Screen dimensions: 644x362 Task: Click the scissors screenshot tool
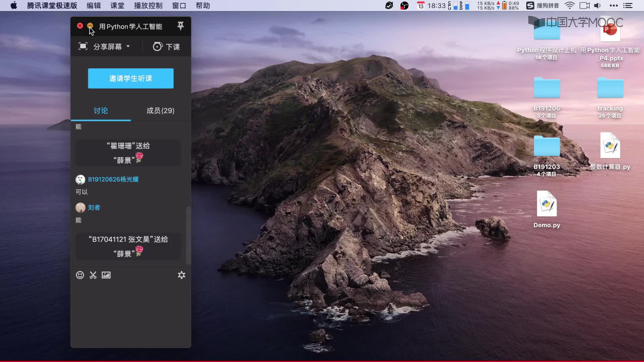93,275
